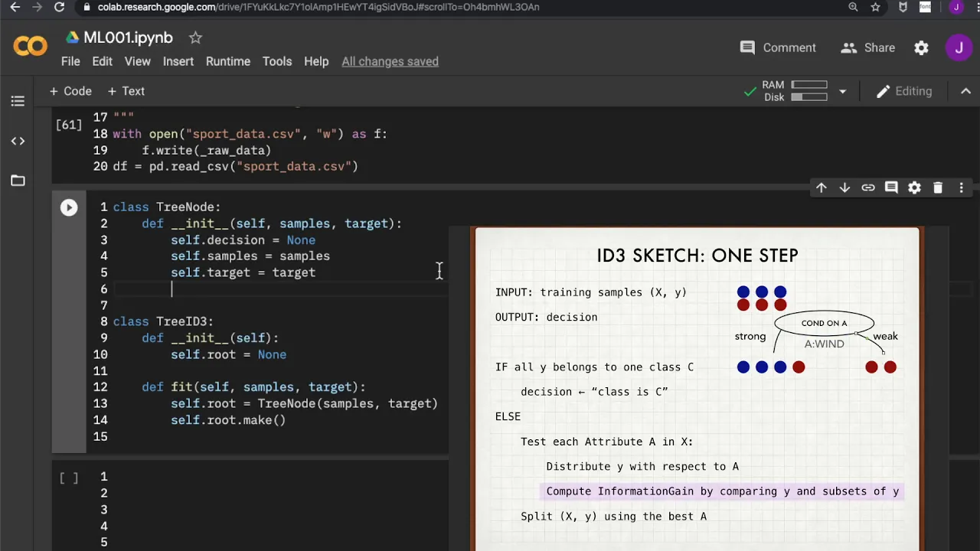Add a new Text cell

tap(126, 91)
